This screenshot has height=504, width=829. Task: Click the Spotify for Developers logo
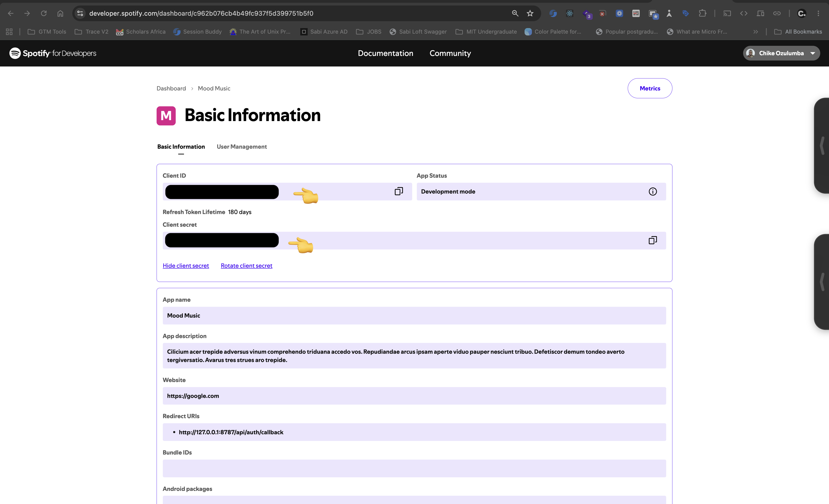pyautogui.click(x=53, y=53)
